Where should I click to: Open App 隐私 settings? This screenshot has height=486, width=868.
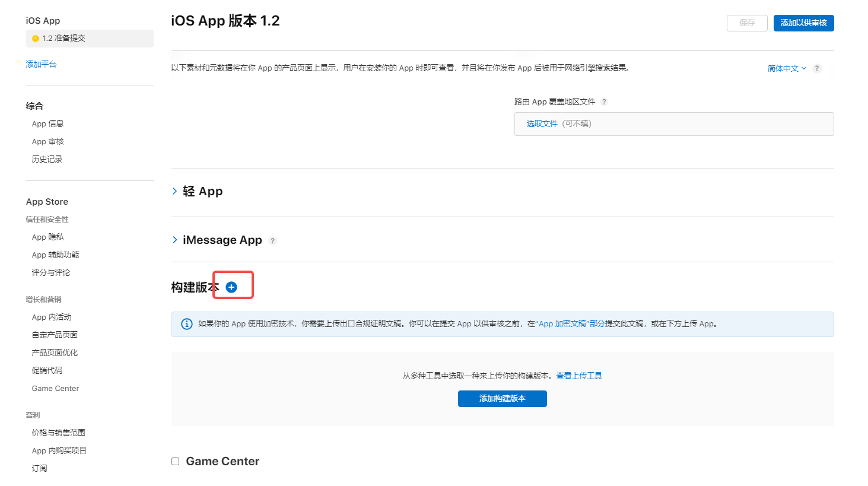coord(47,237)
